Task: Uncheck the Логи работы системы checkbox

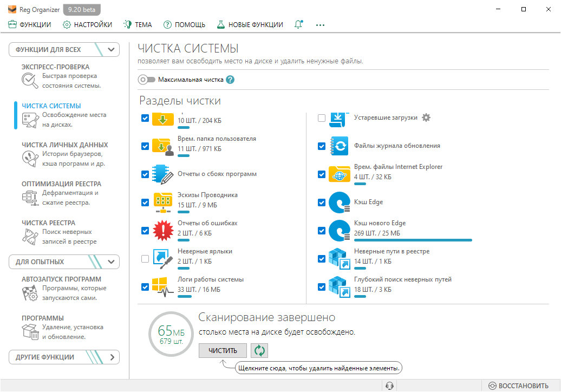Action: (145, 287)
